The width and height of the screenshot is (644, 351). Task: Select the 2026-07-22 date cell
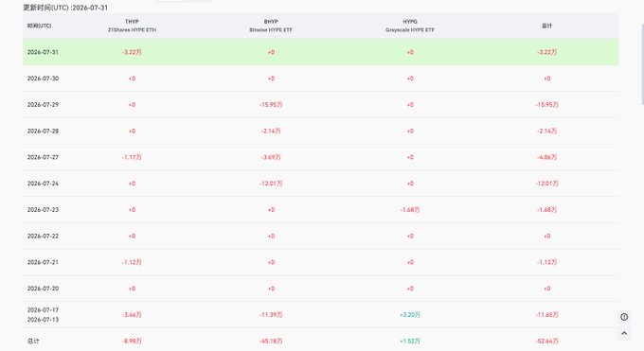tap(43, 237)
